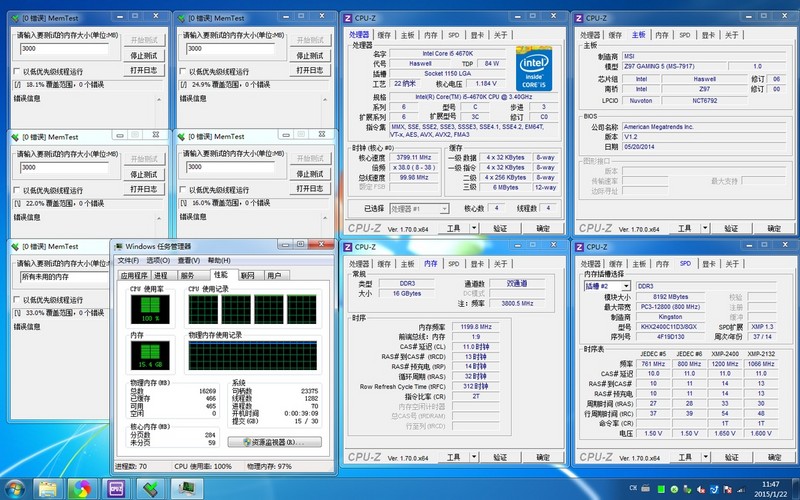
Task: Toggle low-priority thread checkbox in 16.0% MemTest
Action: coord(183,190)
